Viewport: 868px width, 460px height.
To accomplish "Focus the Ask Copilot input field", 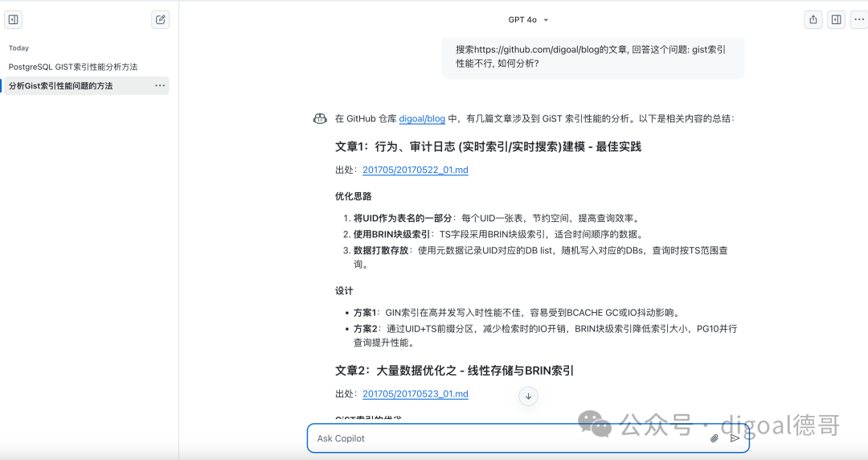I will pyautogui.click(x=528, y=438).
